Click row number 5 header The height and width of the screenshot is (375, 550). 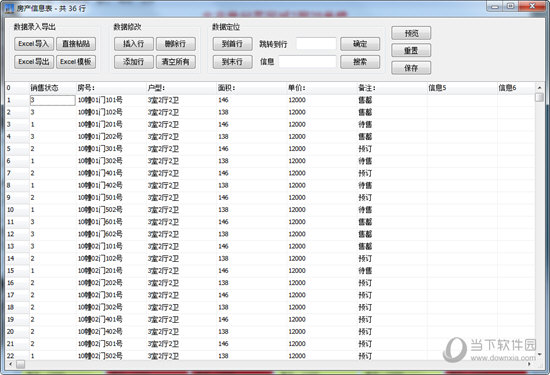pos(17,149)
